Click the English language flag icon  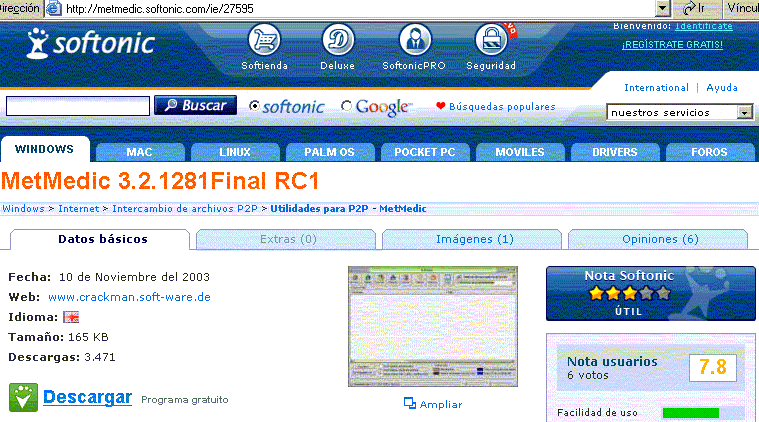click(x=71, y=317)
